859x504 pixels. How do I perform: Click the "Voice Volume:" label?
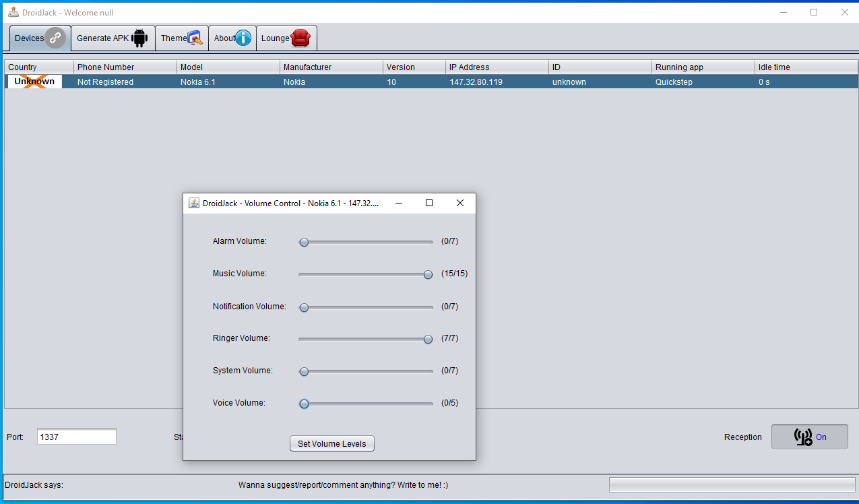[239, 403]
